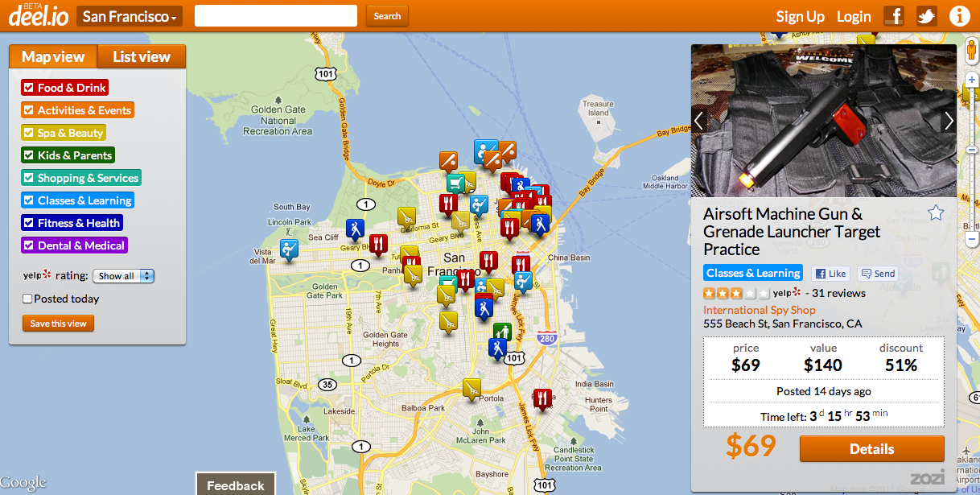Click the Search button
This screenshot has width=980, height=495.
point(387,16)
